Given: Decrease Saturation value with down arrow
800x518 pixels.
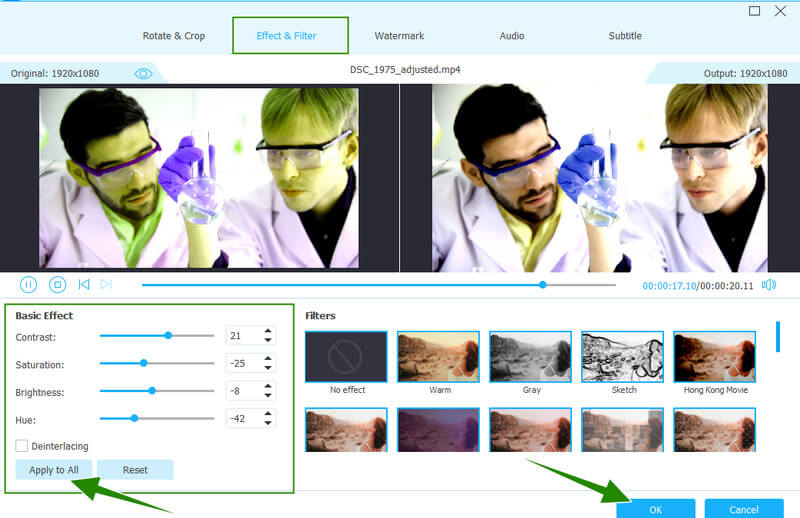Looking at the screenshot, I should [269, 369].
